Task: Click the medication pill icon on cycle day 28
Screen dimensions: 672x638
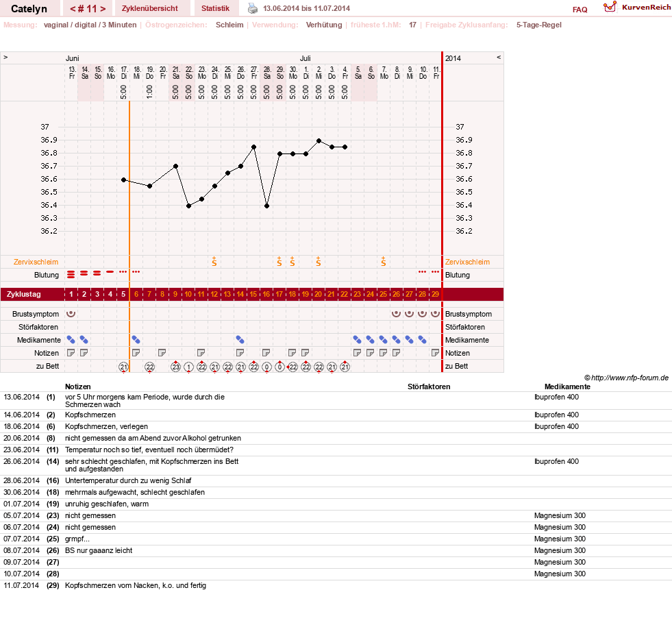Action: click(x=423, y=340)
